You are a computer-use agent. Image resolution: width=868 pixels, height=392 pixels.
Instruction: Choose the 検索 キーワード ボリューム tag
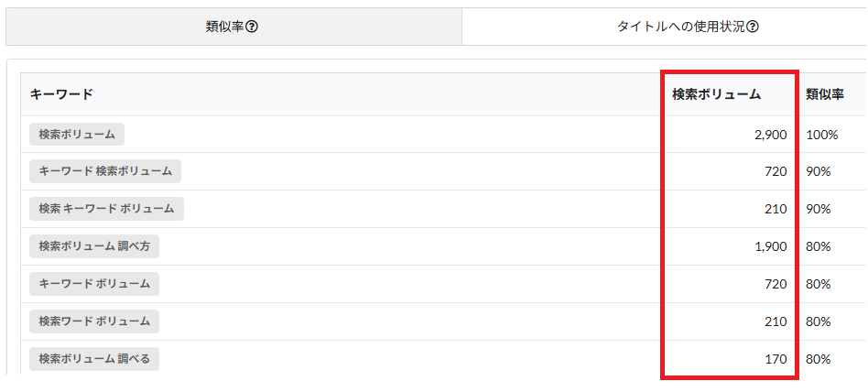(x=106, y=209)
